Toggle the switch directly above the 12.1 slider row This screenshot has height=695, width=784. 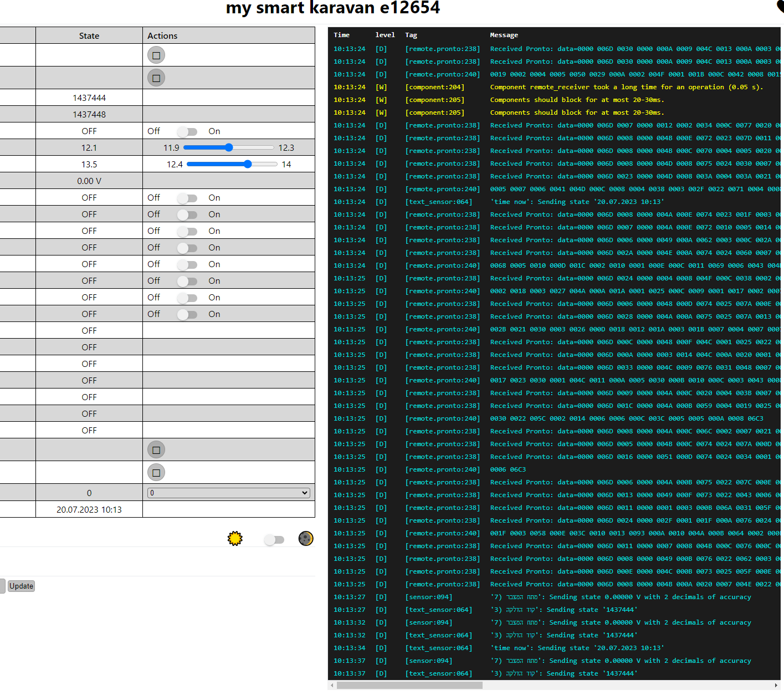tap(187, 132)
